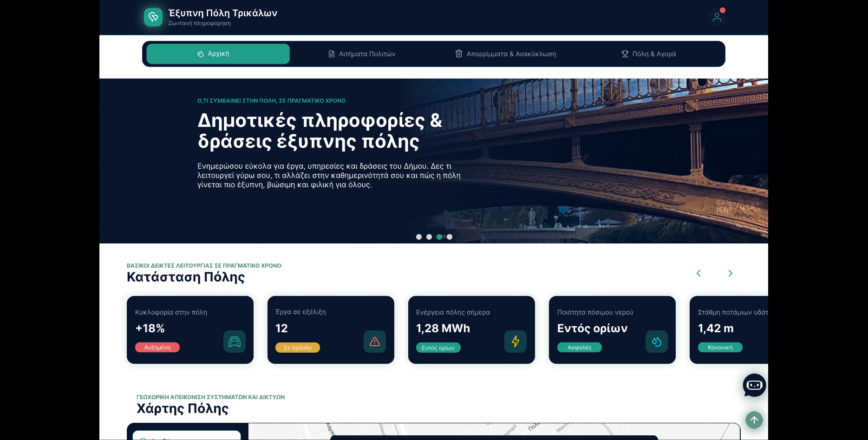Open the Αιτήματα Πολιτών tab

(x=362, y=54)
